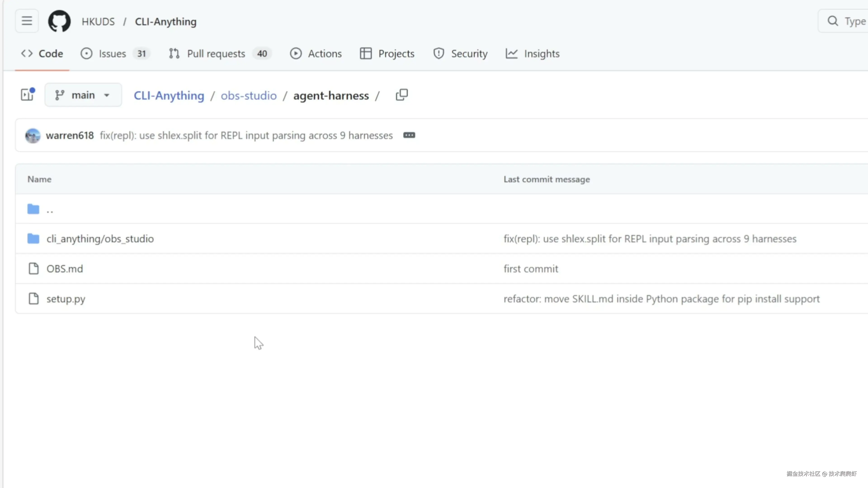The width and height of the screenshot is (868, 488).
Task: Navigate to obs-studio breadcrumb link
Action: coord(249,96)
